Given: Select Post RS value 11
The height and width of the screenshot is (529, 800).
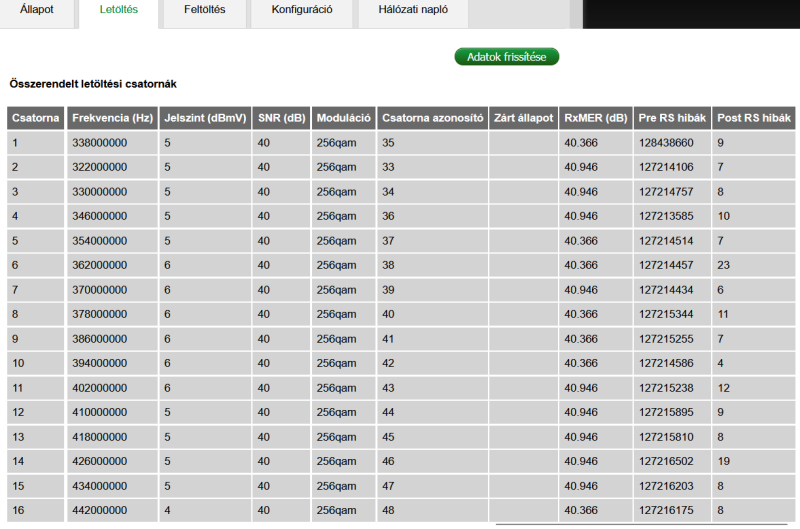Looking at the screenshot, I should click(x=754, y=314).
